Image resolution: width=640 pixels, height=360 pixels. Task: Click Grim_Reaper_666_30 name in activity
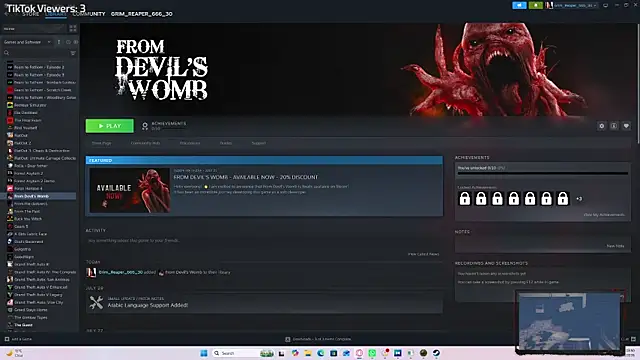[121, 272]
